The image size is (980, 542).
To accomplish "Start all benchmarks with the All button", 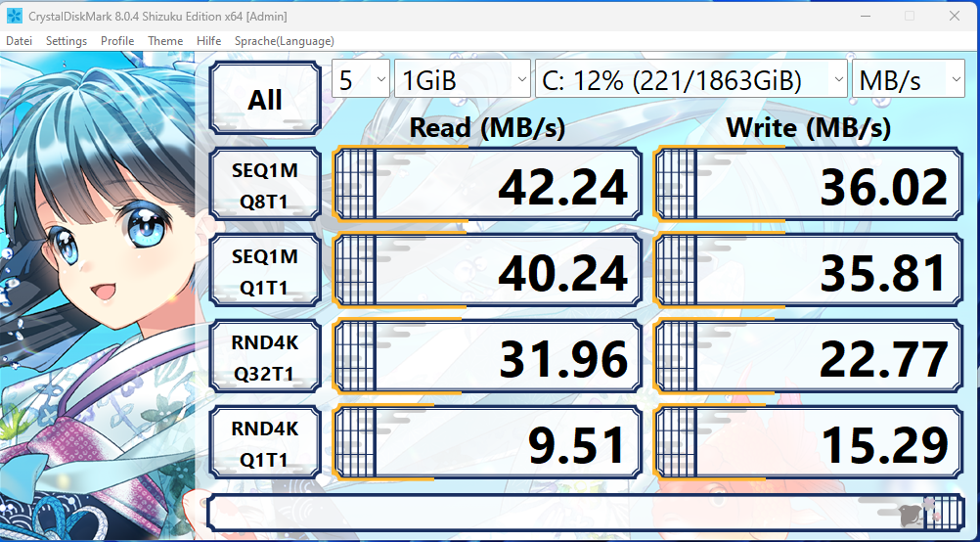I will [265, 99].
